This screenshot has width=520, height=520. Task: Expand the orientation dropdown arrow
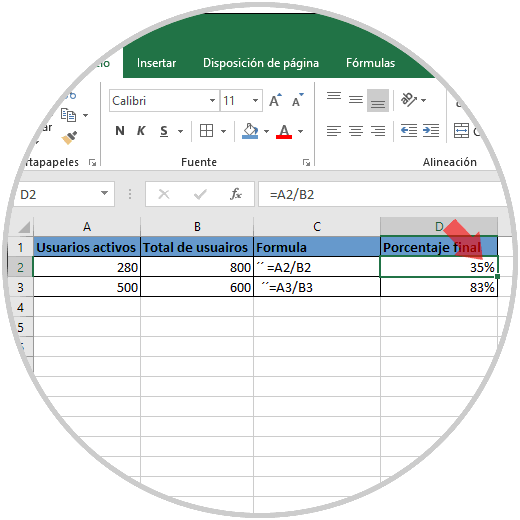pyautogui.click(x=424, y=100)
